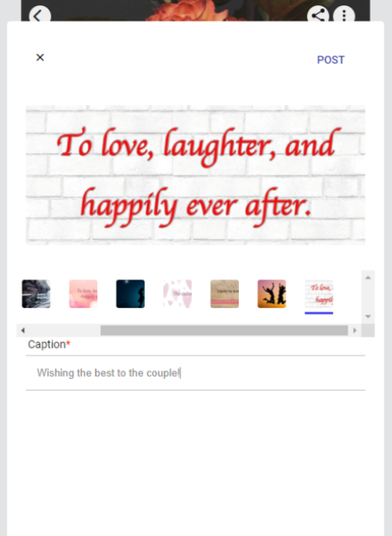Image resolution: width=392 pixels, height=536 pixels.
Task: Open the share icon
Action: (318, 15)
